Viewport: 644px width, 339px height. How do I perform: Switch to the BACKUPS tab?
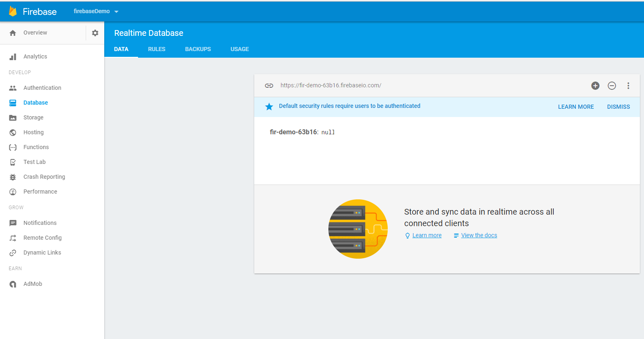pos(198,49)
